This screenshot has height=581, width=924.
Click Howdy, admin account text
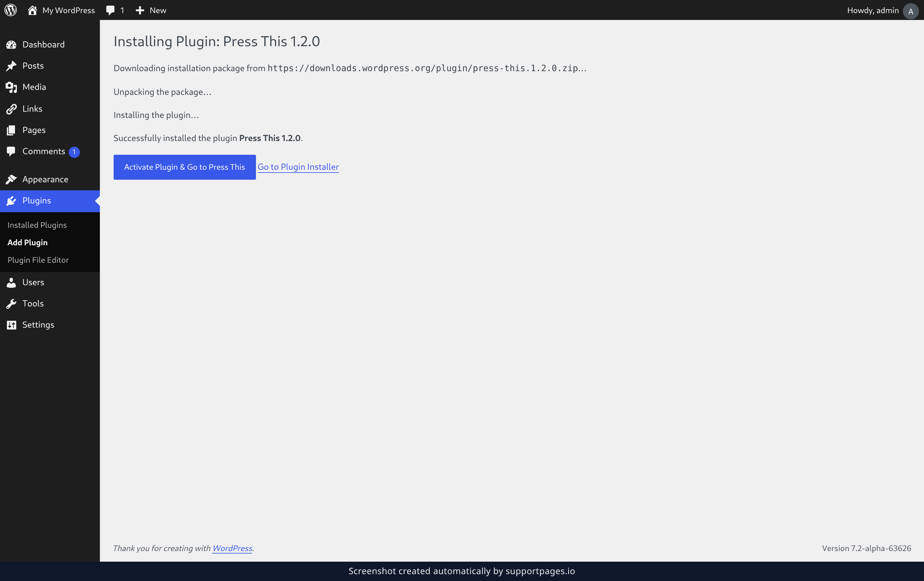pyautogui.click(x=873, y=10)
